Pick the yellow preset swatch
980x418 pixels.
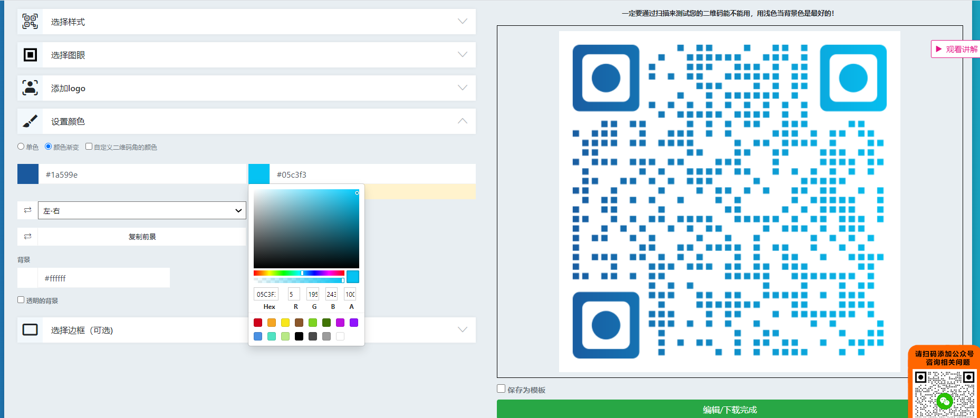click(285, 323)
